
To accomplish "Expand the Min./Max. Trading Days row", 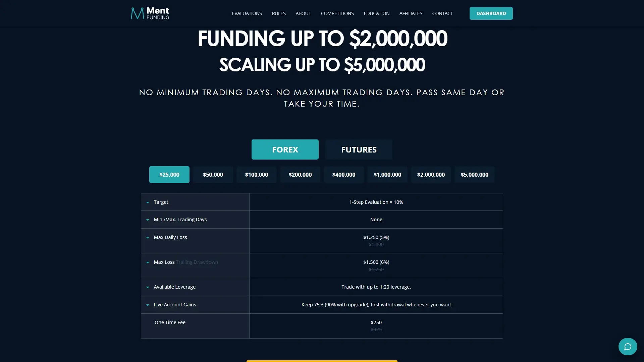I will coord(148,220).
